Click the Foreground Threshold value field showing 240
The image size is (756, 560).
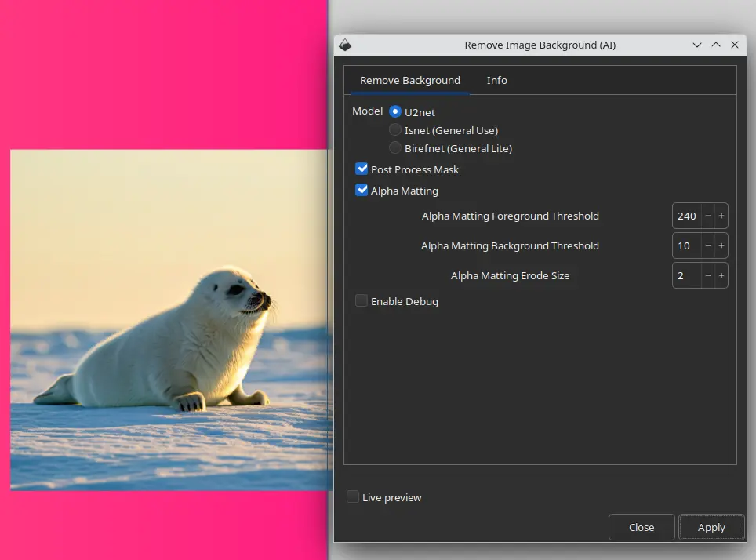click(x=685, y=215)
